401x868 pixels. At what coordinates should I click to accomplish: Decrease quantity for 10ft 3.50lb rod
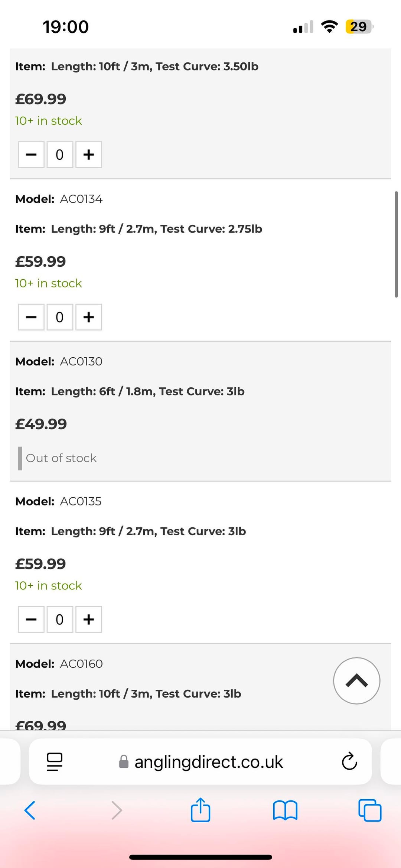(31, 155)
